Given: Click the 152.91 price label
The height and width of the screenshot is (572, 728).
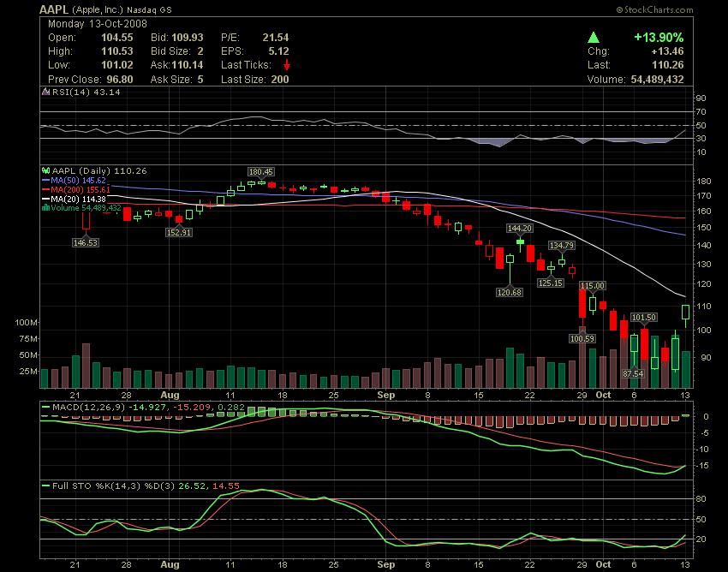Looking at the screenshot, I should (179, 232).
